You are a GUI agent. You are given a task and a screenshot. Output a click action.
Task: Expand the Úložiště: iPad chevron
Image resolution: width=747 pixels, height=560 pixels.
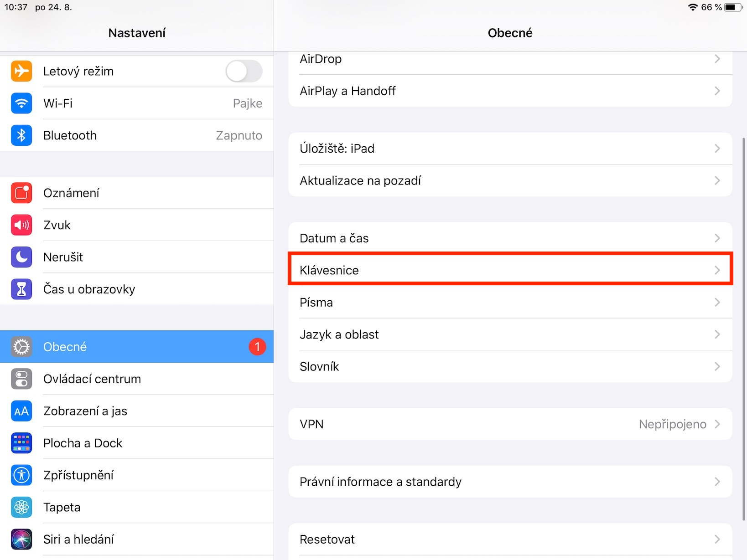point(717,149)
